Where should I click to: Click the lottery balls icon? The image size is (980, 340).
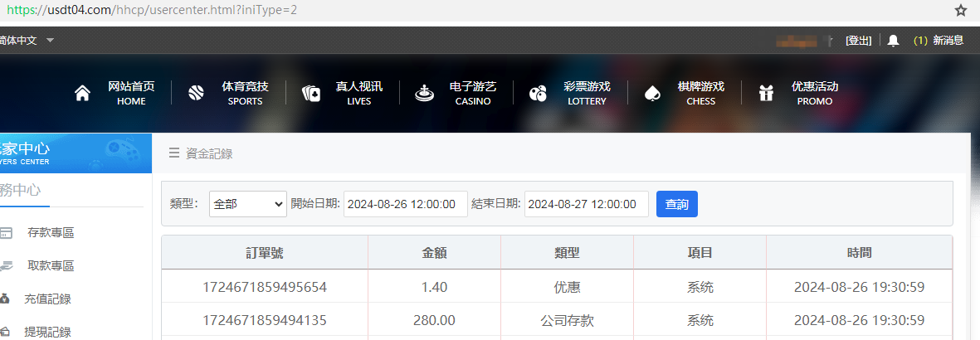538,93
